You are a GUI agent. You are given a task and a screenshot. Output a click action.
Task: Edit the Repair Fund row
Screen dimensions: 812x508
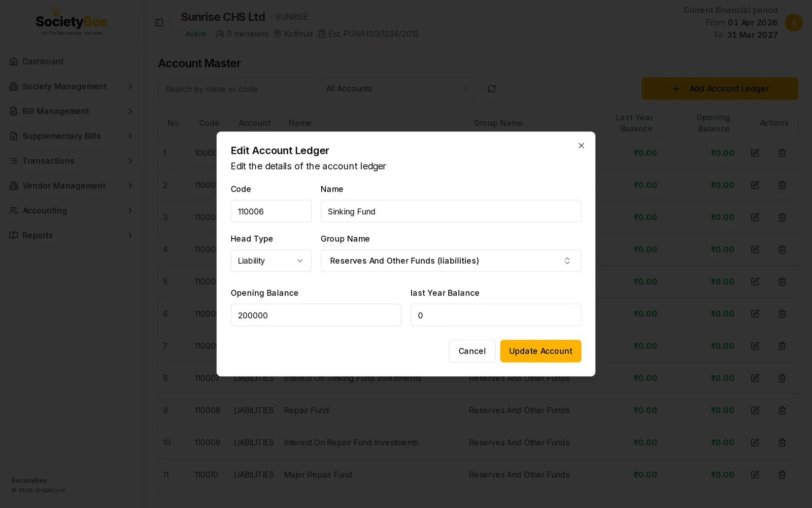coord(755,410)
